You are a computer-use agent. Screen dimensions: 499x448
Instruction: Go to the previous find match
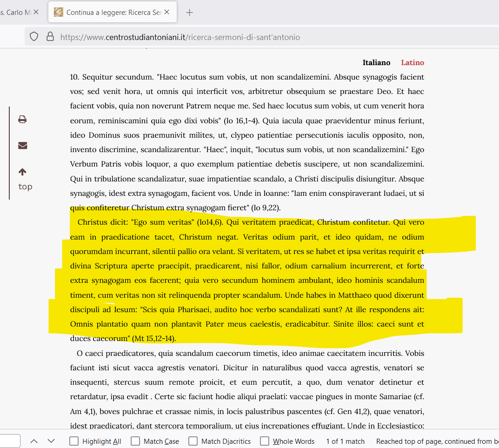[34, 441]
